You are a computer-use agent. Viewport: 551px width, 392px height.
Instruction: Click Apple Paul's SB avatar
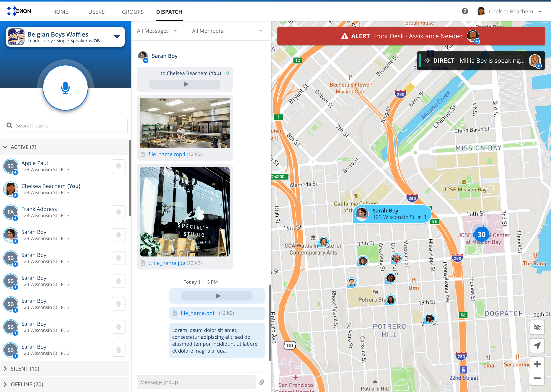pos(11,166)
